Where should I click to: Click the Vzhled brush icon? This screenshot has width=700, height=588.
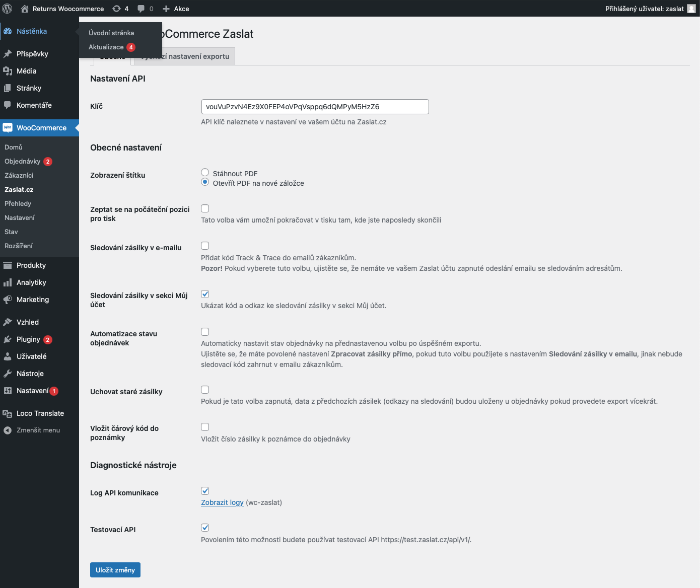(x=8, y=322)
